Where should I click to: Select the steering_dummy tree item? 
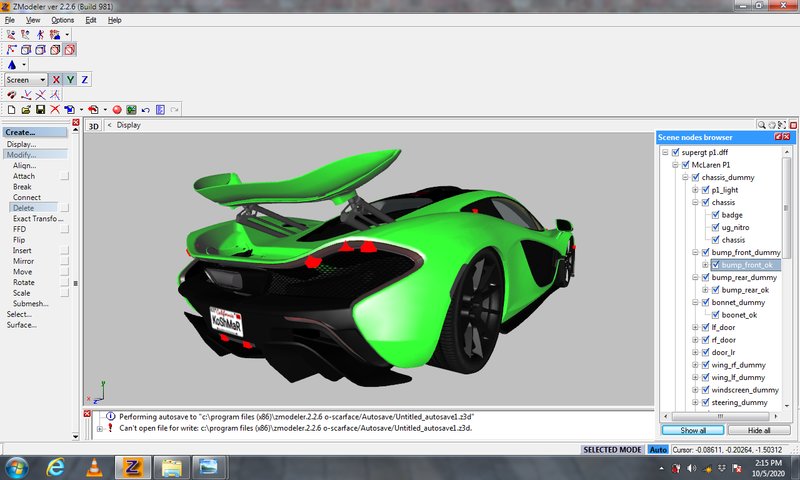tap(739, 402)
